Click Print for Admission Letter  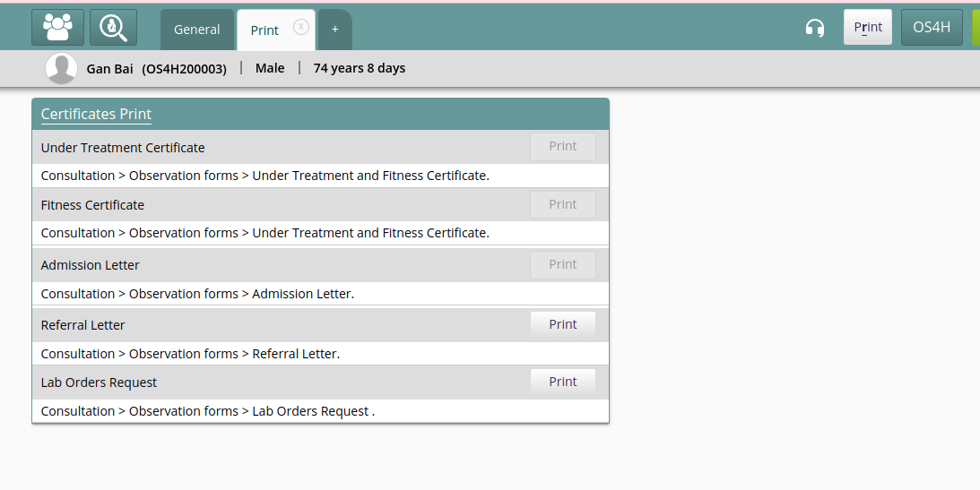coord(562,264)
